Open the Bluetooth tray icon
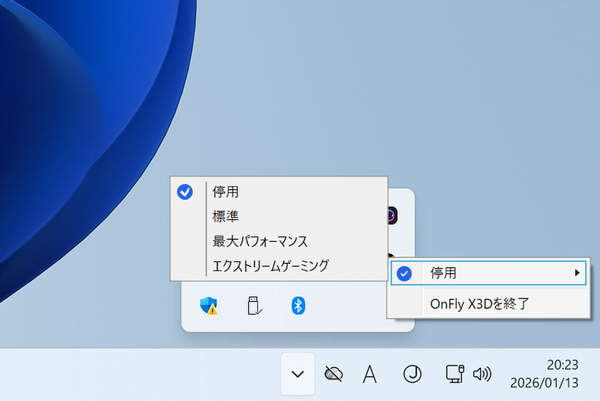The image size is (600, 401). coord(298,306)
